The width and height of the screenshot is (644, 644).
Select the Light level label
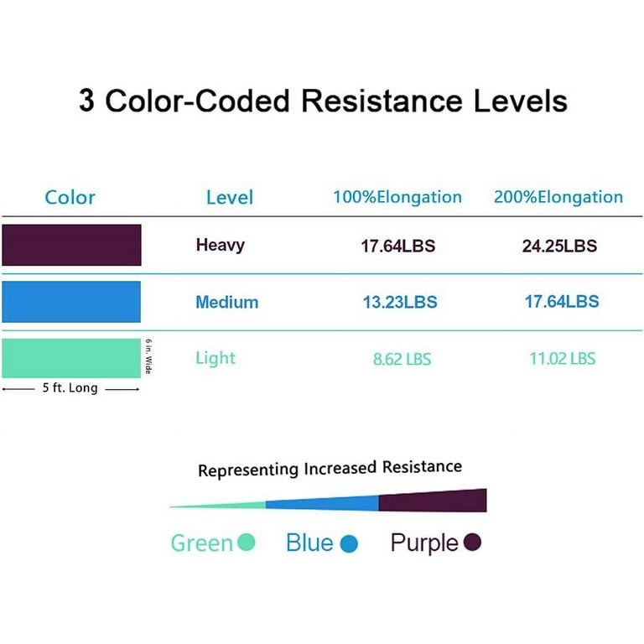pos(216,358)
